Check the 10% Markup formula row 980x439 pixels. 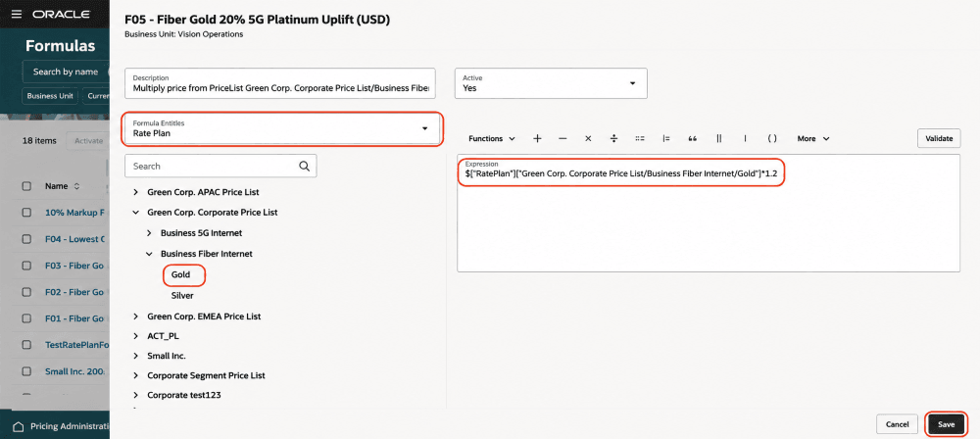[x=26, y=213]
